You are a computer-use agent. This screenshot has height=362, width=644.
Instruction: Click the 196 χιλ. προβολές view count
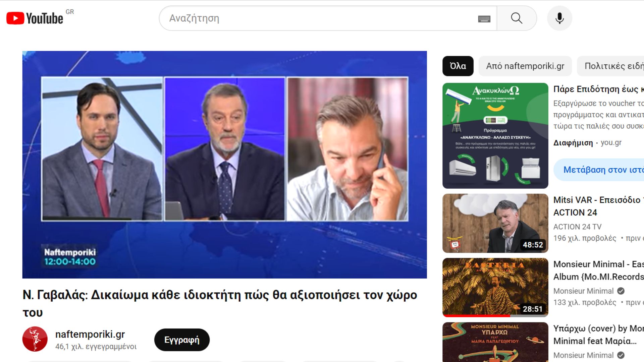(585, 238)
